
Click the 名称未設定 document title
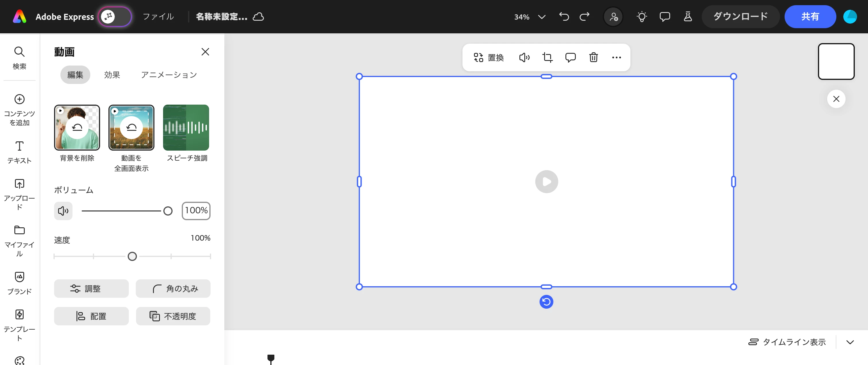(x=221, y=16)
